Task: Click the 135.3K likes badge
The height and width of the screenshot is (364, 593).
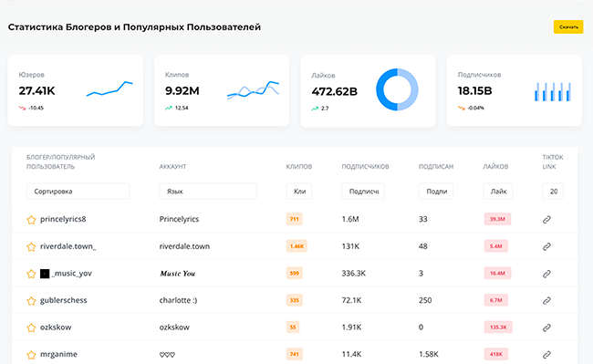Action: coord(498,327)
